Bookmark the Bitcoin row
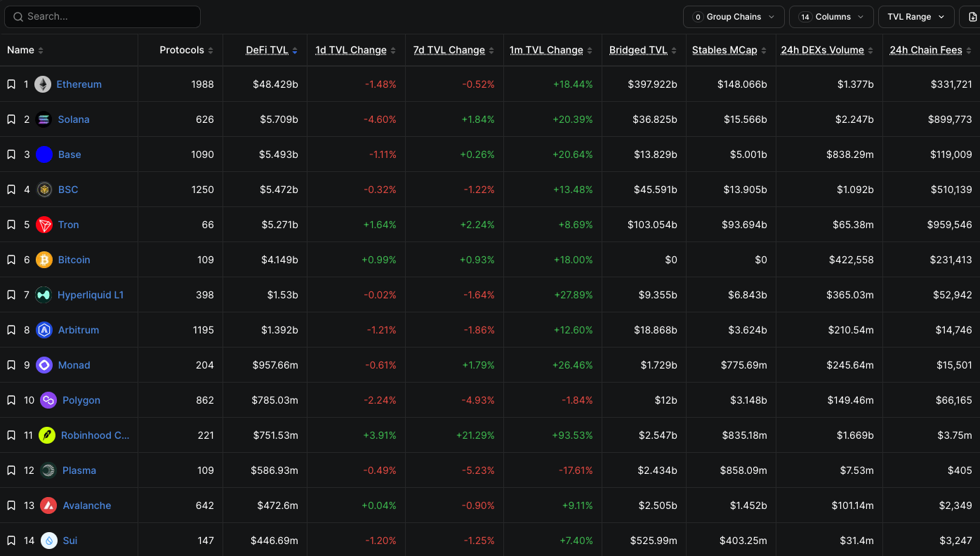The image size is (980, 556). (11, 260)
